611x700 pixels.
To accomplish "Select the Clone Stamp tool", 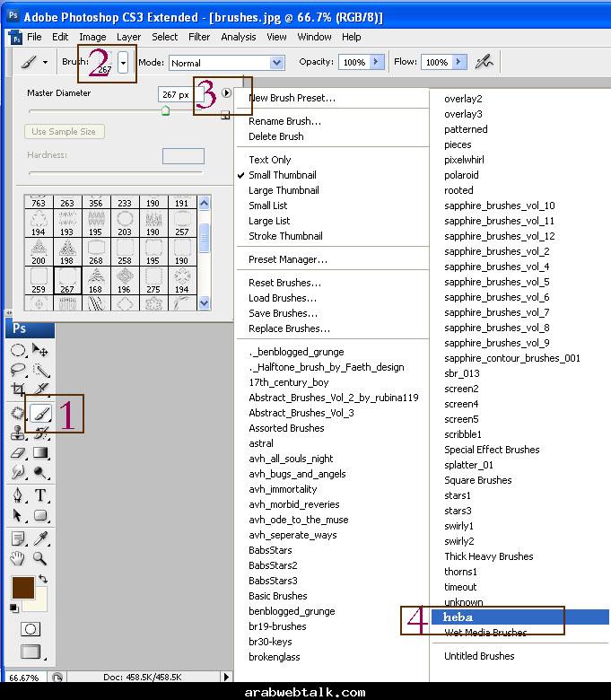I will tap(18, 433).
